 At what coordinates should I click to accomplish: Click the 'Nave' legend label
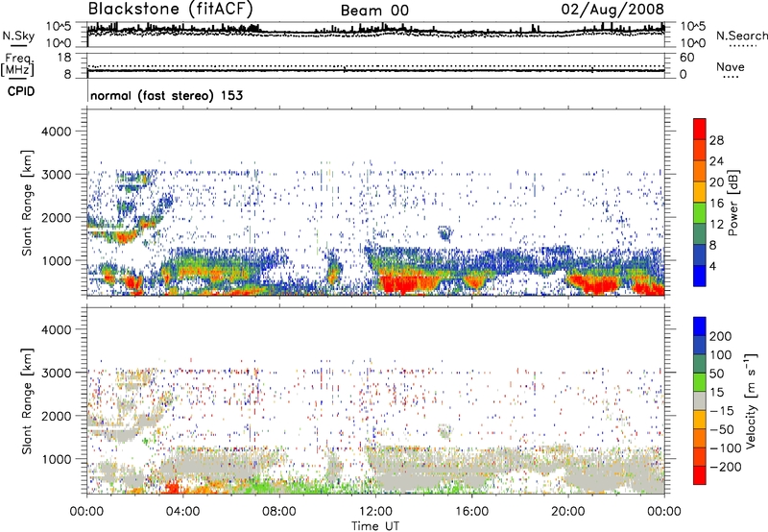pos(731,66)
